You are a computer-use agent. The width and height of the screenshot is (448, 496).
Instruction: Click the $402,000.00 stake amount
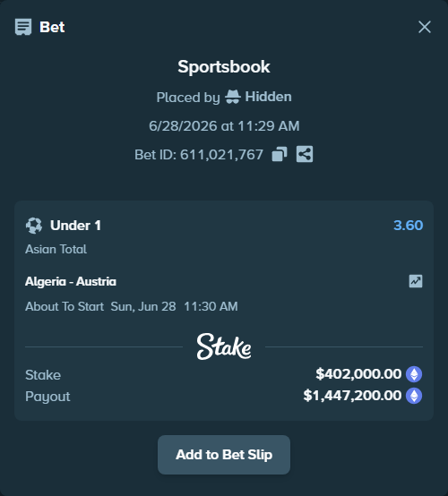coord(358,374)
